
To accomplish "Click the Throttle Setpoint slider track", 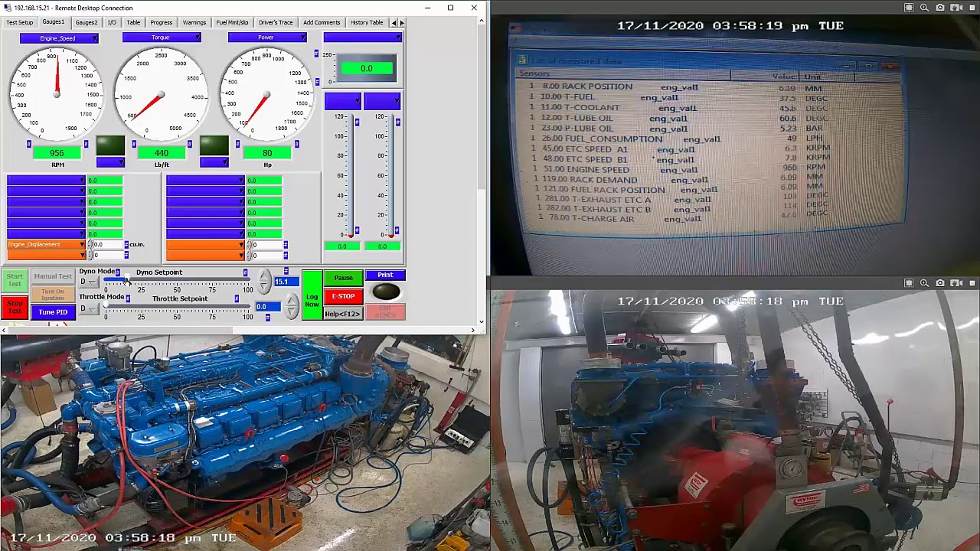I will point(177,308).
